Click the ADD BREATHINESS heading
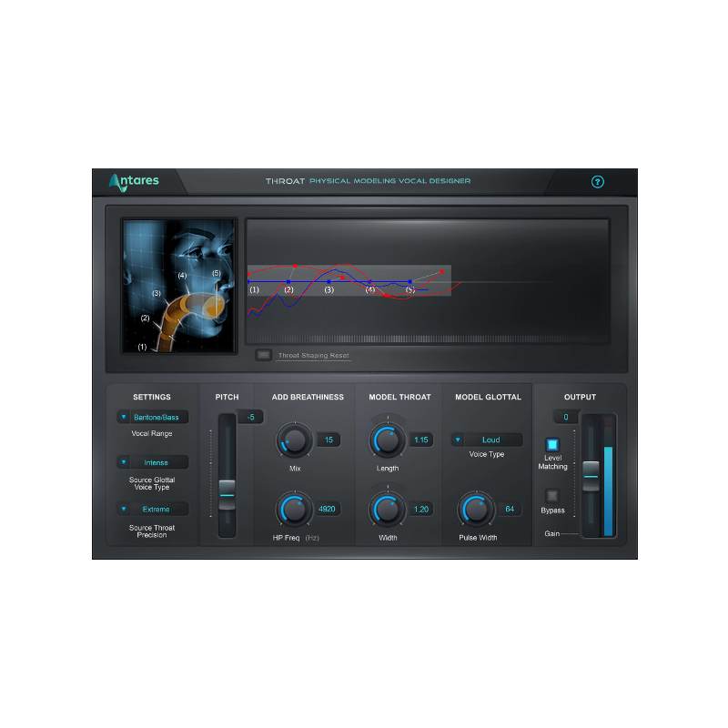The height and width of the screenshot is (728, 728). coord(308,397)
